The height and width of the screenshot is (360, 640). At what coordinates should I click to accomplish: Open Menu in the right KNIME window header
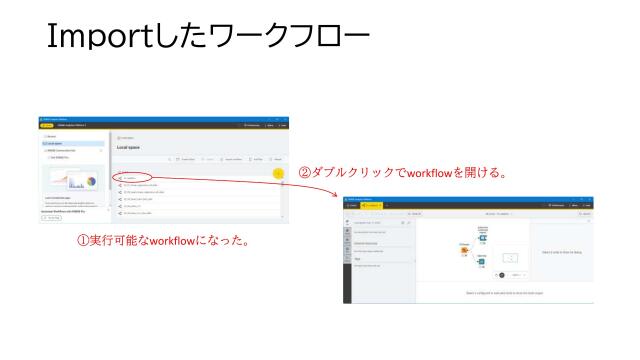coord(574,205)
